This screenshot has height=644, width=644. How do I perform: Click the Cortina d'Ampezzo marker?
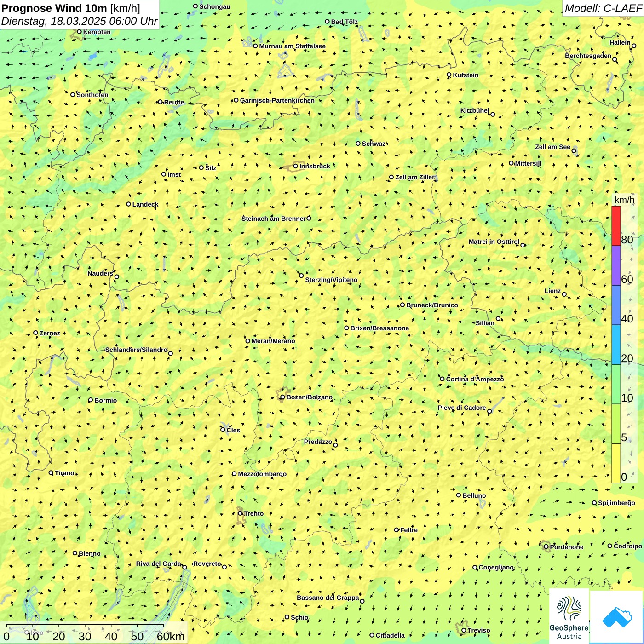coord(442,379)
